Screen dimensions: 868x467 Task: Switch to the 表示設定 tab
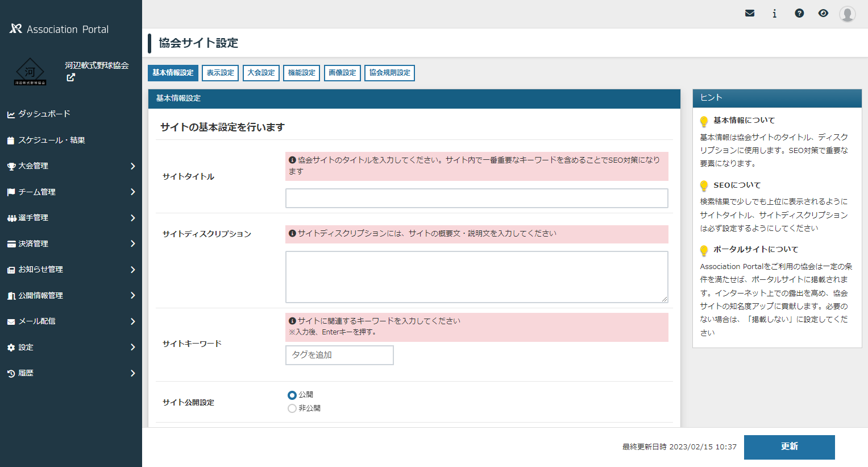click(220, 73)
